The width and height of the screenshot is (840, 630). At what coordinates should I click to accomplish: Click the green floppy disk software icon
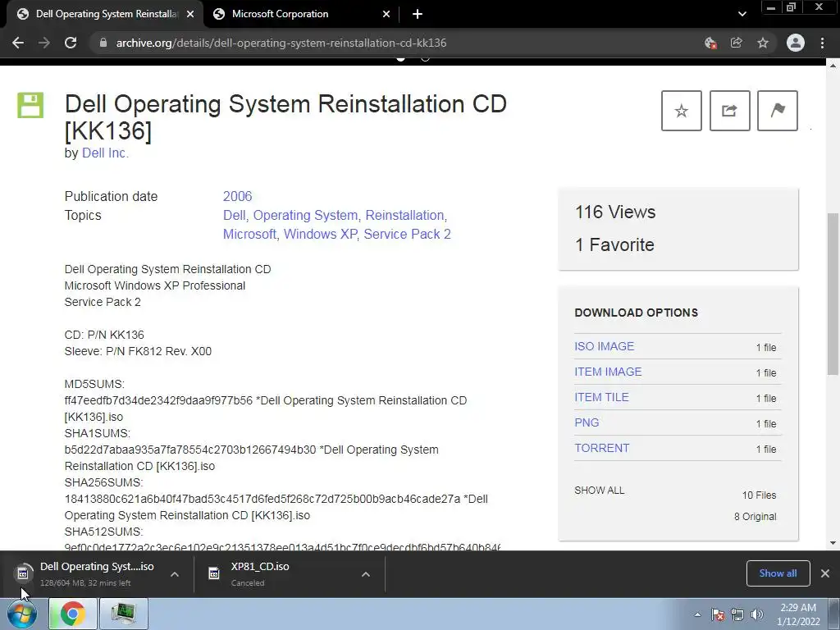coord(30,105)
